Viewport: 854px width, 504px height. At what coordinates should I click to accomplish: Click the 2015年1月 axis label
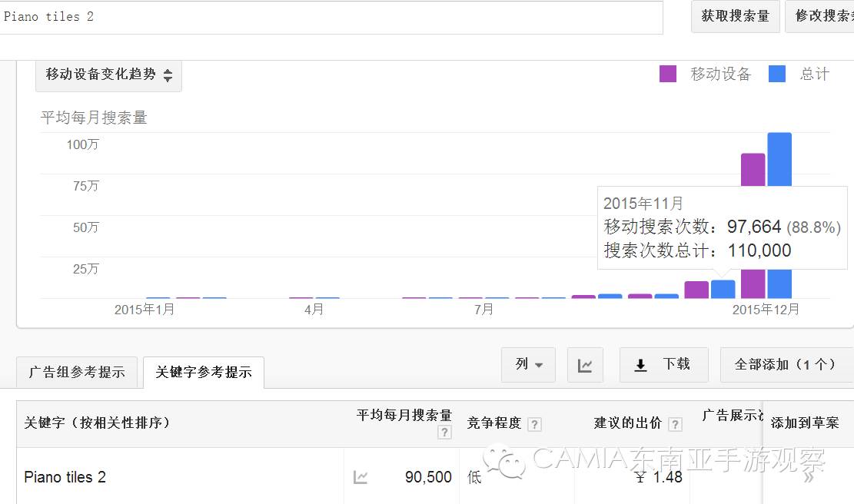(x=145, y=310)
